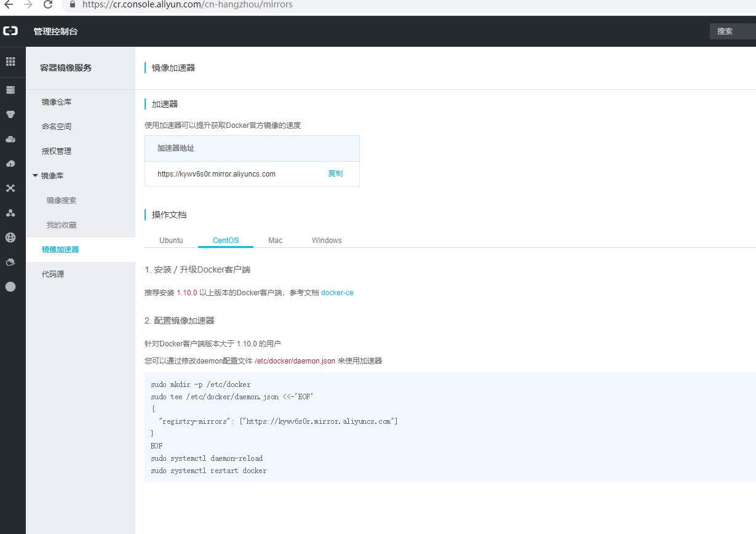Open 我的收藏 under 镜像库

62,225
